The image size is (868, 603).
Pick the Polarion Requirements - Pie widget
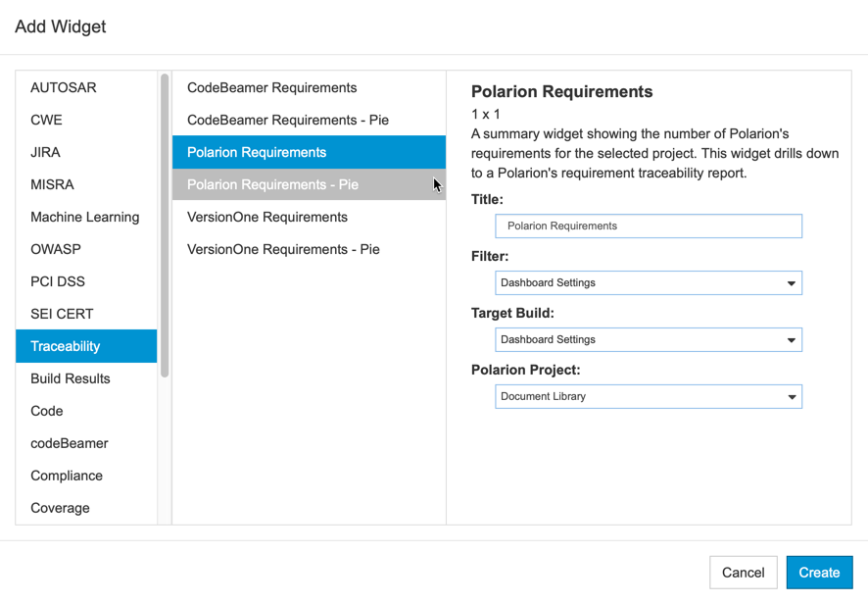(x=309, y=184)
